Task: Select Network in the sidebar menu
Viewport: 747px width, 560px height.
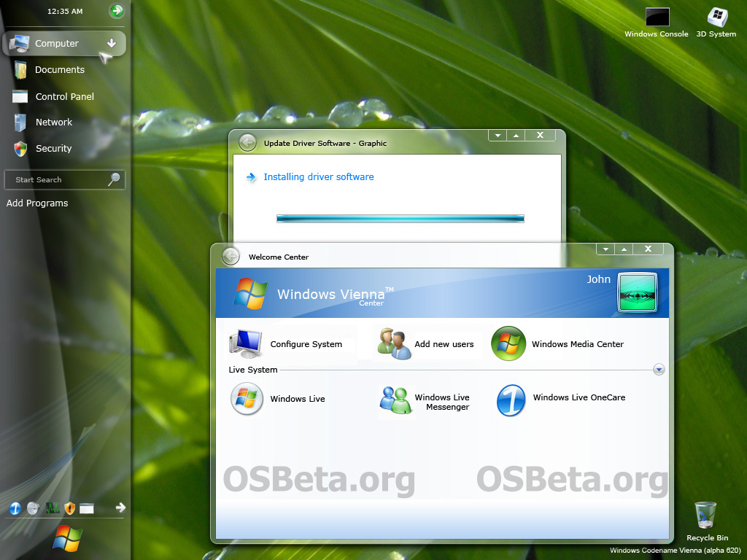Action: (53, 122)
